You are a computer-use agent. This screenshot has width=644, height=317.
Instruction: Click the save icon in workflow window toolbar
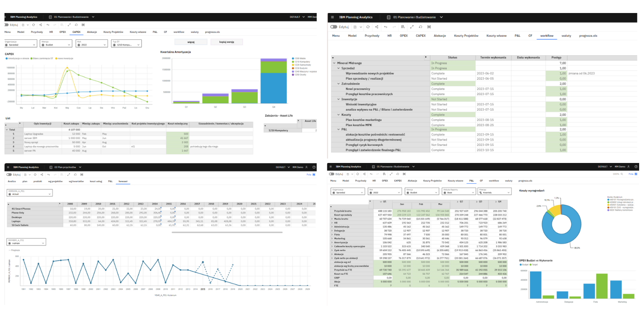(x=355, y=27)
